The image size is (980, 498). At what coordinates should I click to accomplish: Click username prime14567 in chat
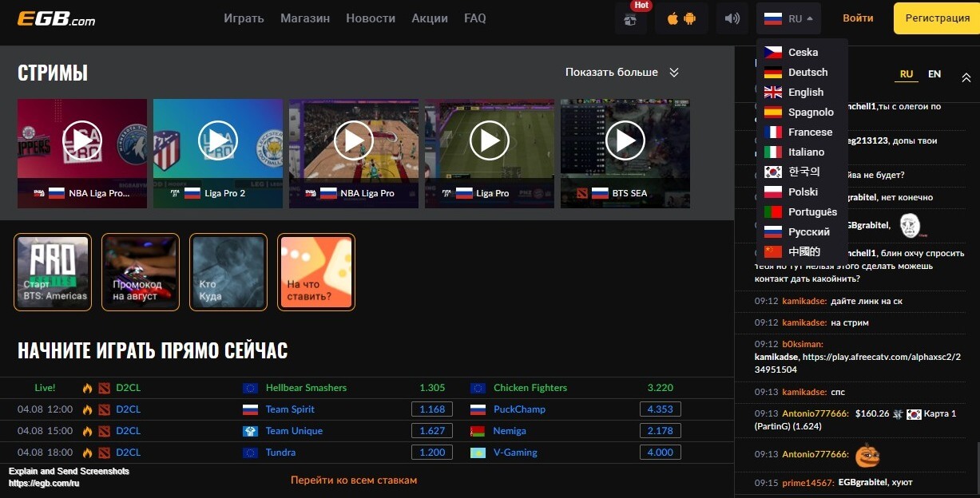click(x=808, y=483)
